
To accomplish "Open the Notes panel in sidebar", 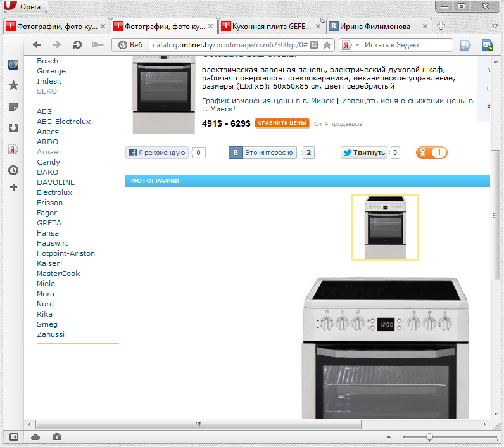I will [13, 107].
